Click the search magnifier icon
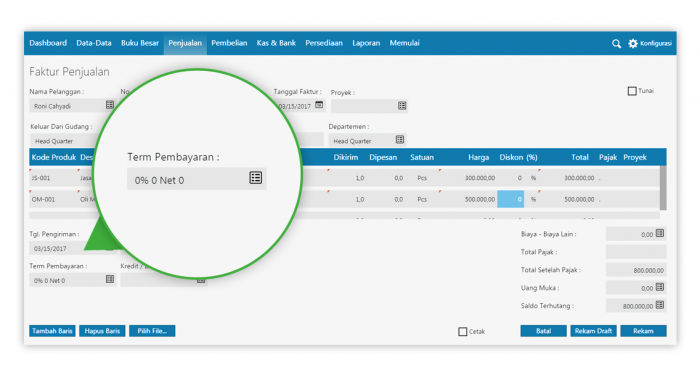Screen dimensions: 700x376 [616, 44]
